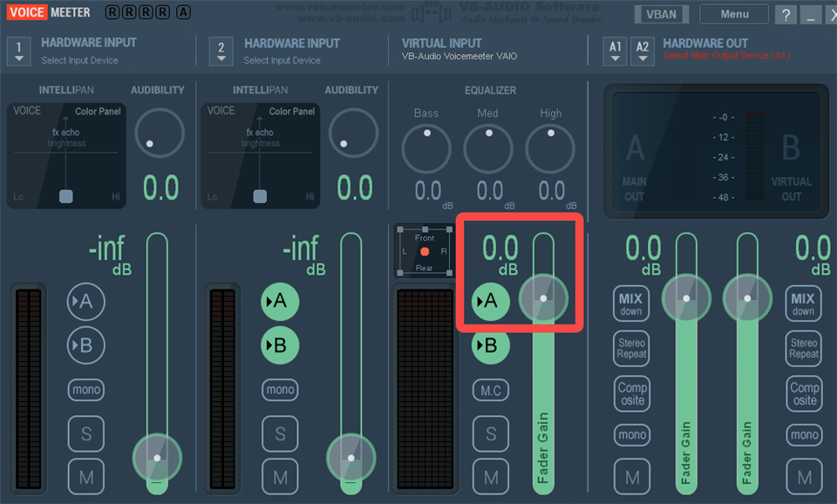
Task: Click the Med equalizer knob
Action: point(488,149)
